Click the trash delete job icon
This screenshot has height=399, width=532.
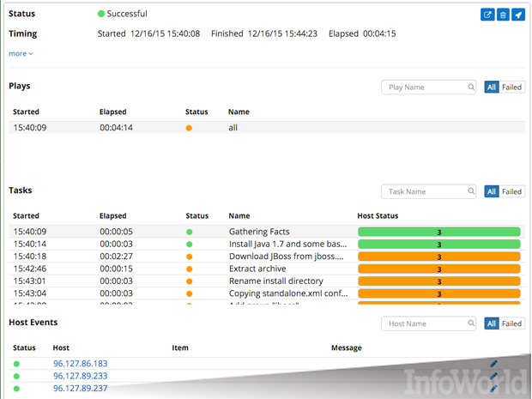point(503,15)
